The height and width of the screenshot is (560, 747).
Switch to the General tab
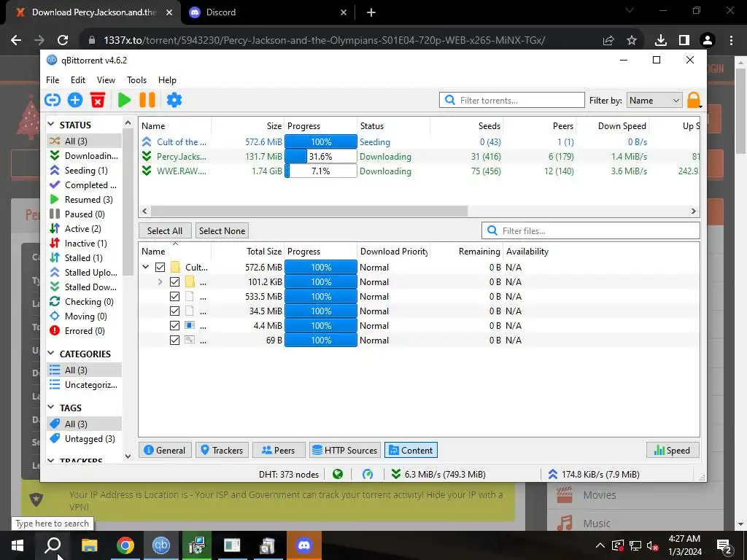tap(165, 450)
